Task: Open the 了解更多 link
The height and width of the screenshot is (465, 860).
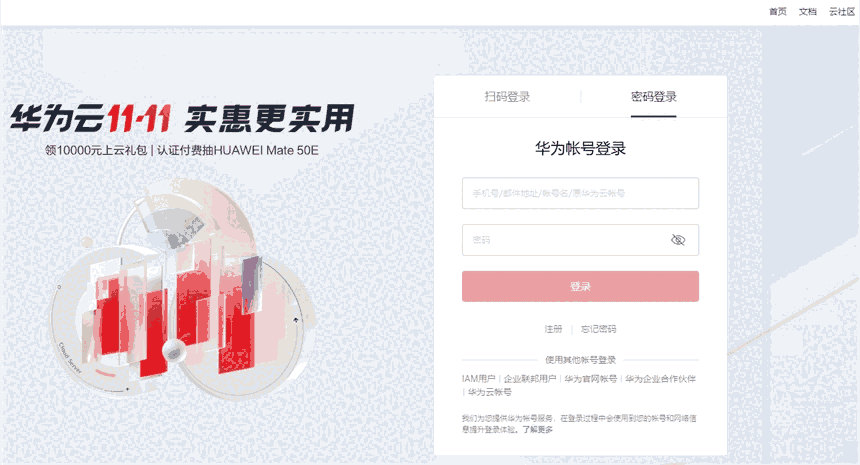Action: (x=538, y=429)
